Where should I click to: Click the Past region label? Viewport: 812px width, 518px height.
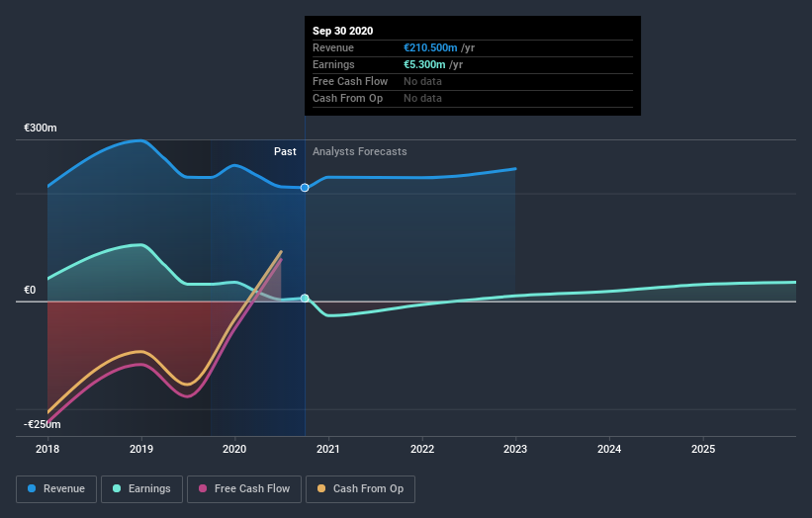coord(286,151)
